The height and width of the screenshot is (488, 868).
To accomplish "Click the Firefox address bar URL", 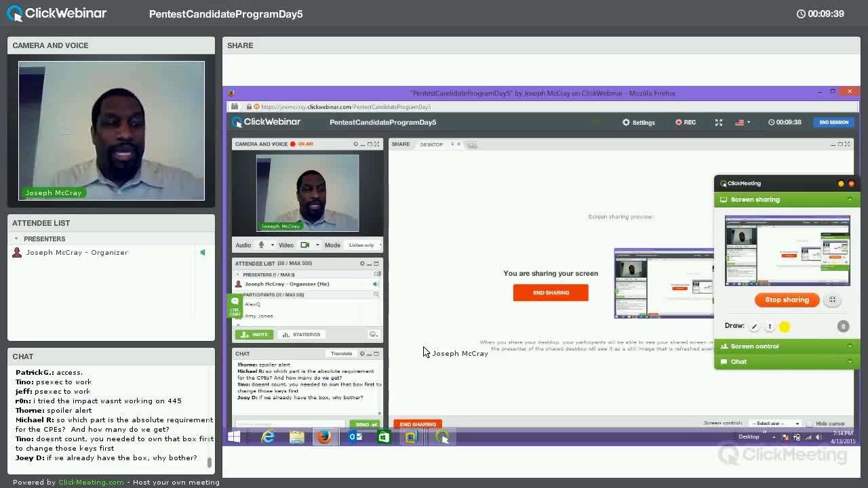I will click(346, 106).
